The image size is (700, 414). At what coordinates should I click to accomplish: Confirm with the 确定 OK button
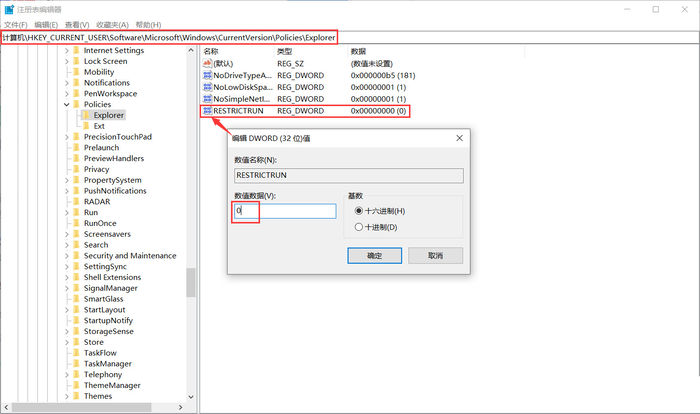coord(375,255)
